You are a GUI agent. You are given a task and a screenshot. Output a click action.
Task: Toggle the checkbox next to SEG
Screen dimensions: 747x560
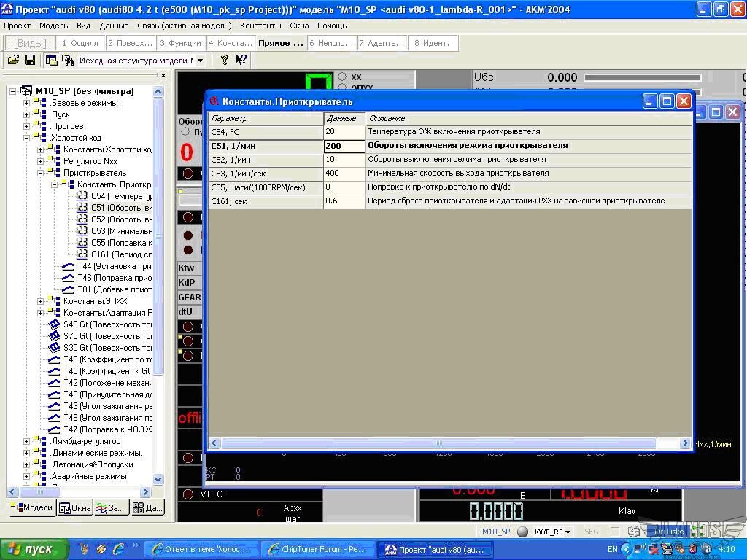614,532
